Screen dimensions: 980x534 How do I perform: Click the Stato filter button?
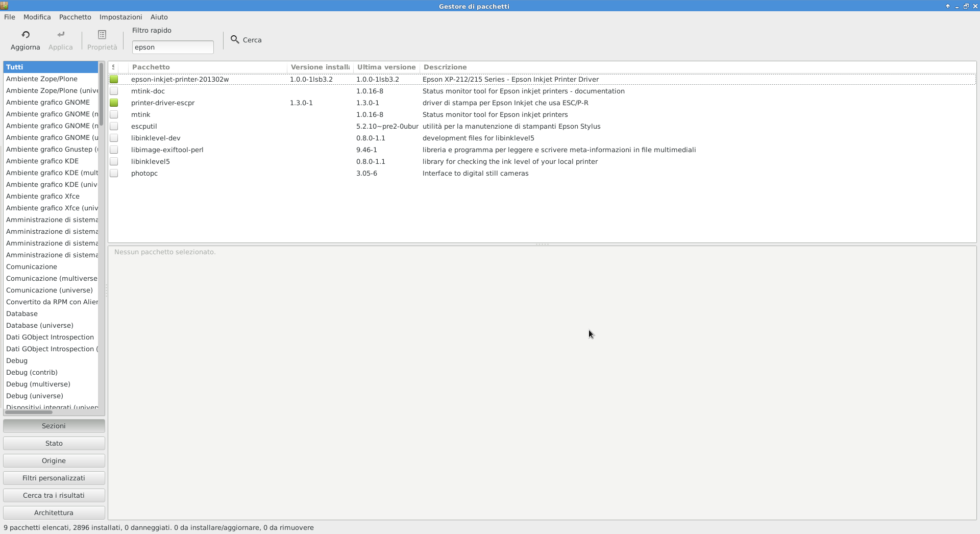[x=54, y=443]
